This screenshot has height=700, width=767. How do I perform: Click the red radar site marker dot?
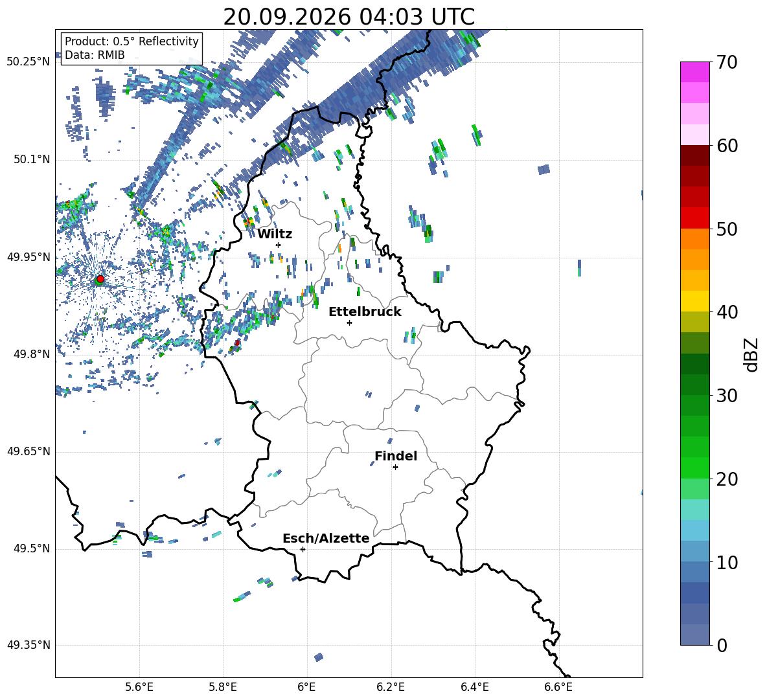pyautogui.click(x=100, y=278)
